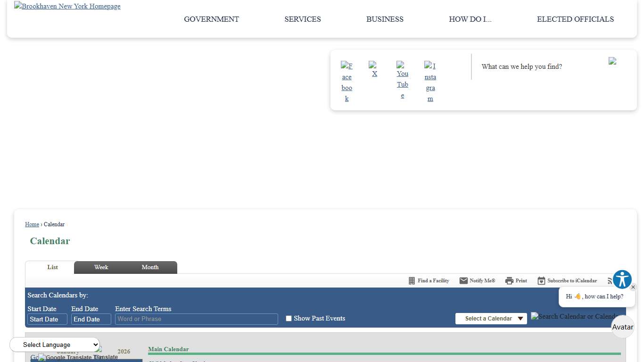Open the YouTube social icon
The image size is (644, 362).
click(x=402, y=80)
